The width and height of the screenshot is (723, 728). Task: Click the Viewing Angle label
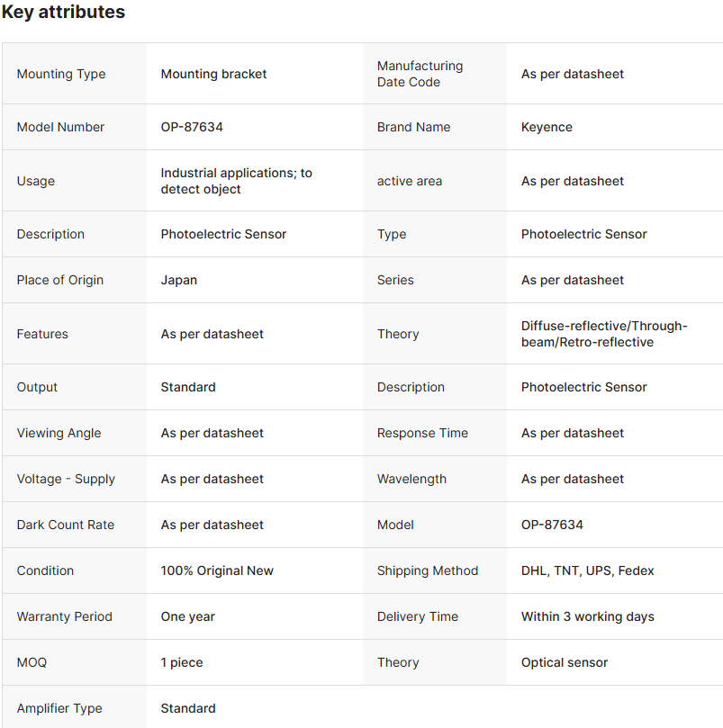[x=59, y=433]
